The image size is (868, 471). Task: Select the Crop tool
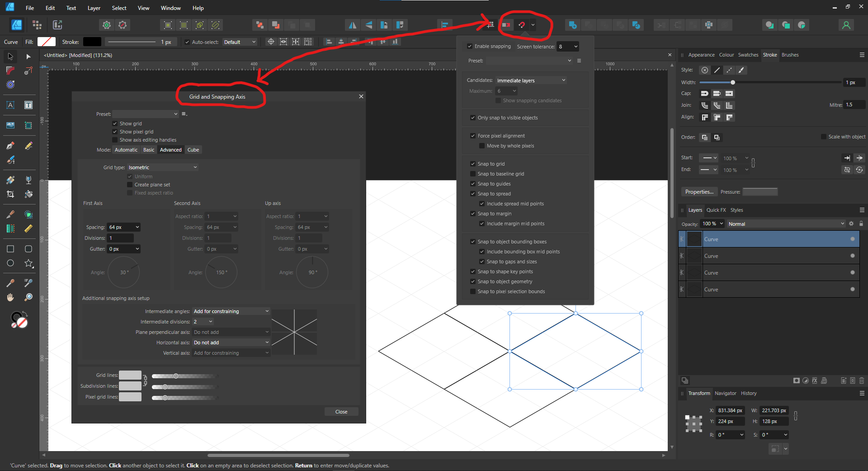tap(10, 194)
